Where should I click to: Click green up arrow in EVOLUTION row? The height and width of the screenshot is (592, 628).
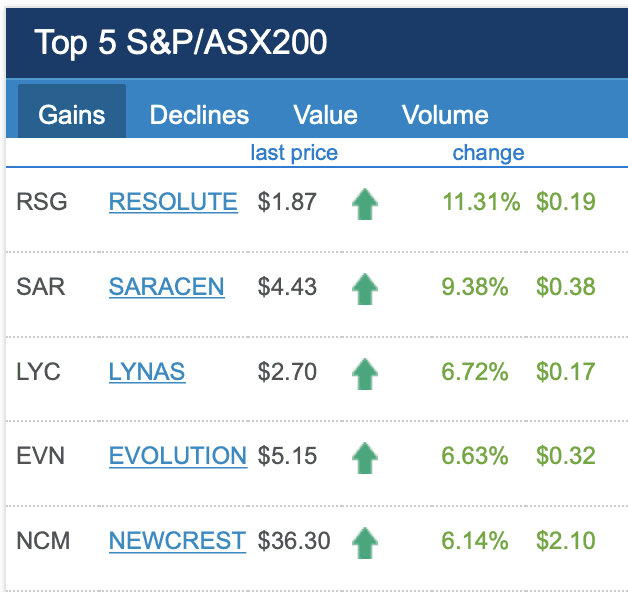365,457
